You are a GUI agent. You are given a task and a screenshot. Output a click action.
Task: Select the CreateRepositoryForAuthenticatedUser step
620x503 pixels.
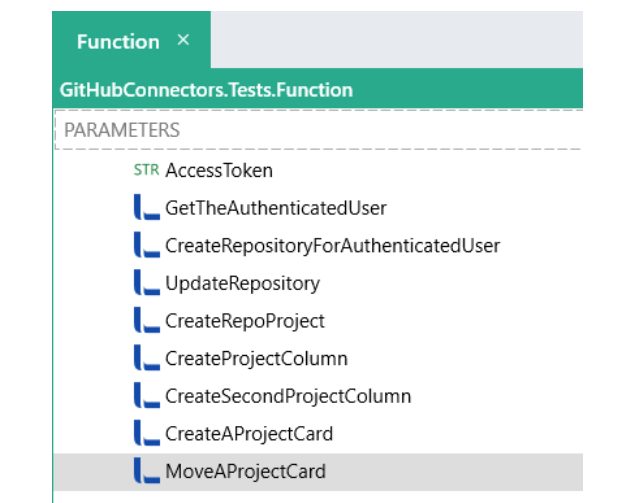pyautogui.click(x=333, y=246)
